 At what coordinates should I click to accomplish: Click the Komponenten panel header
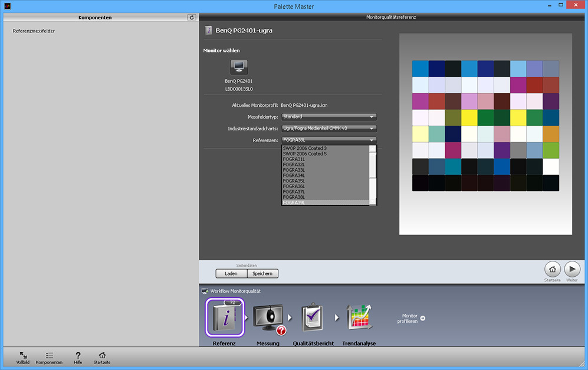[x=95, y=17]
